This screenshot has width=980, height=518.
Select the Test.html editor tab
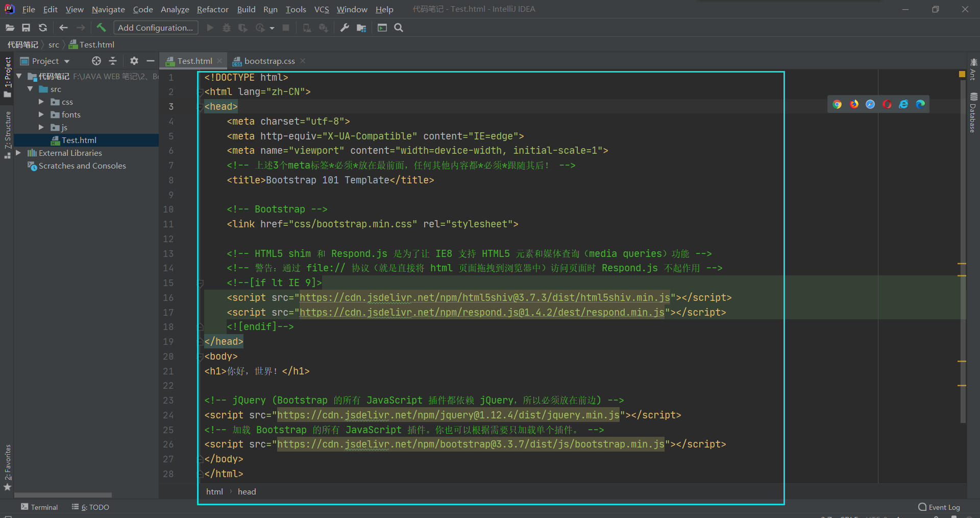pos(194,61)
